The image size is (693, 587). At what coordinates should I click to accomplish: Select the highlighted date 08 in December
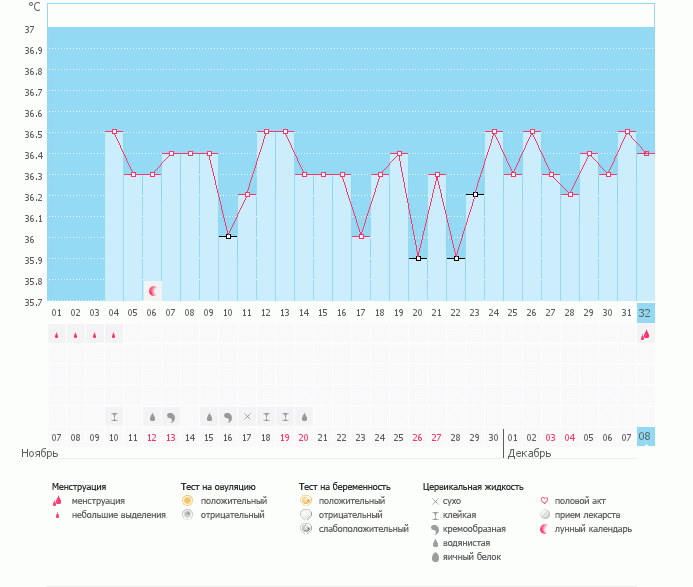point(646,437)
